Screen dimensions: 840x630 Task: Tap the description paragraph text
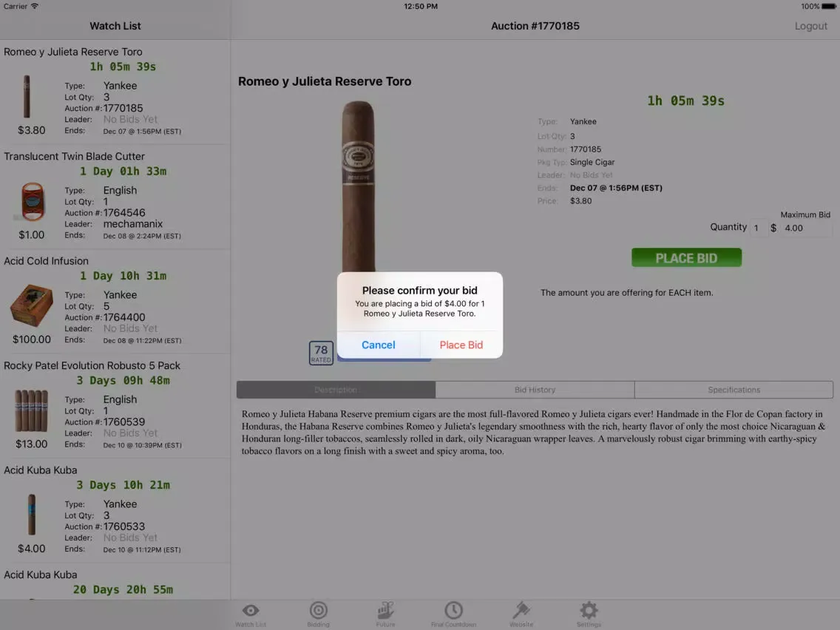(x=534, y=433)
